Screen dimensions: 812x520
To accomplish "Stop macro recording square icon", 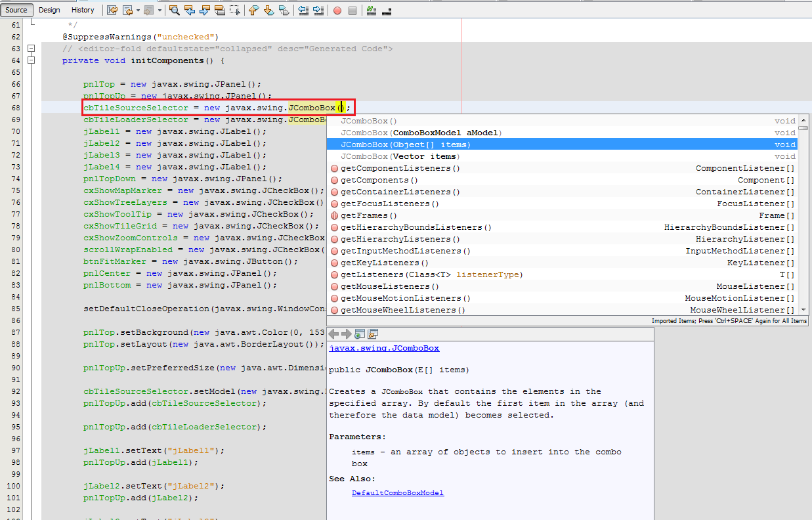I will [x=353, y=11].
